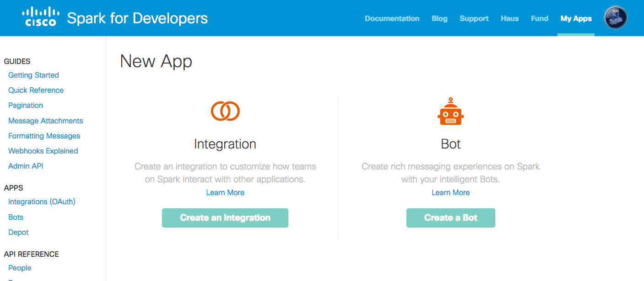Open the Getting Started guide

coord(33,75)
